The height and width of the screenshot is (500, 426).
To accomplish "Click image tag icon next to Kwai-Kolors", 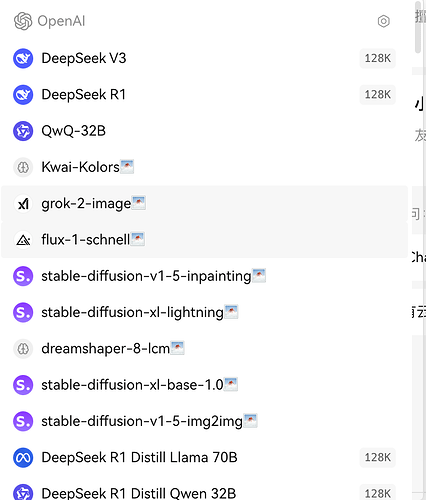I will 127,167.
